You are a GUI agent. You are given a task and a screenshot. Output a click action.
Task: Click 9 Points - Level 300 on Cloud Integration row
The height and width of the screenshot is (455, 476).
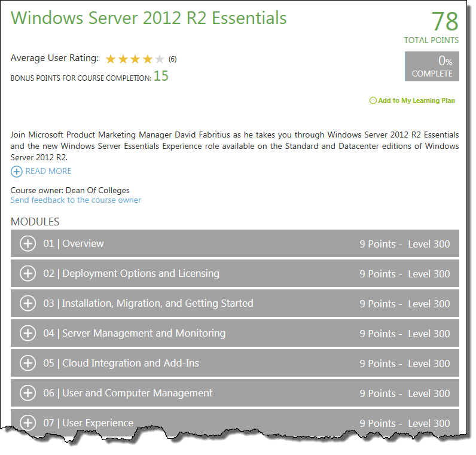point(405,364)
